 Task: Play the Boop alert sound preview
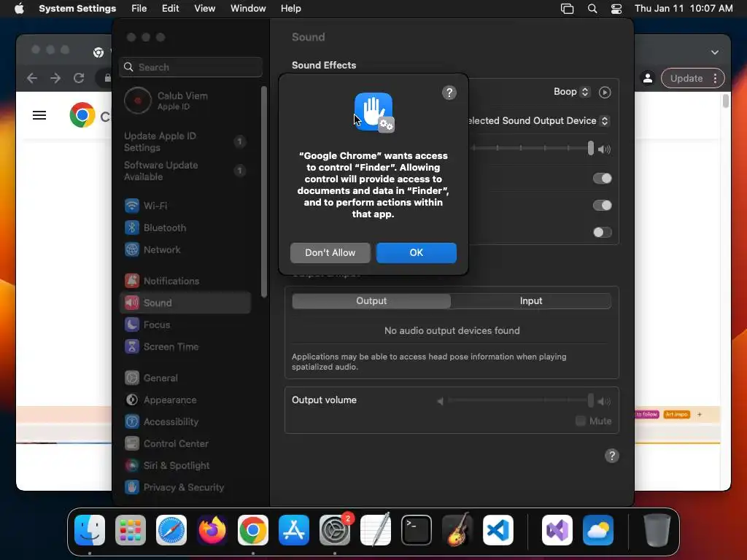click(605, 92)
